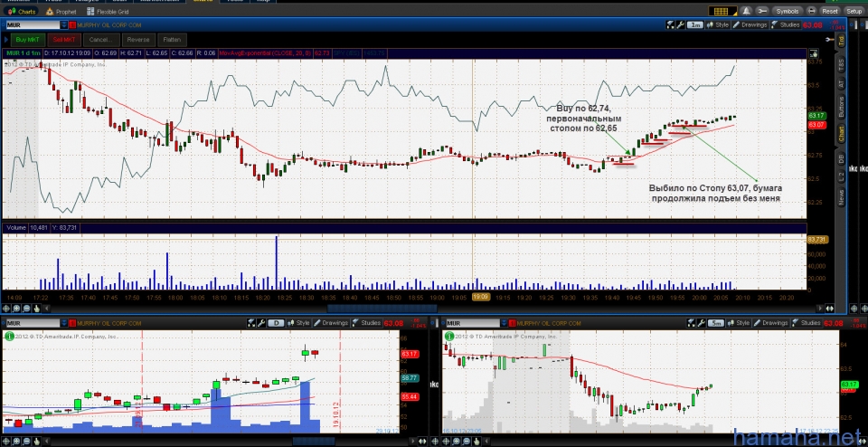Screen dimensions: 868x447
Task: Open main chart Style menu
Action: tap(718, 25)
